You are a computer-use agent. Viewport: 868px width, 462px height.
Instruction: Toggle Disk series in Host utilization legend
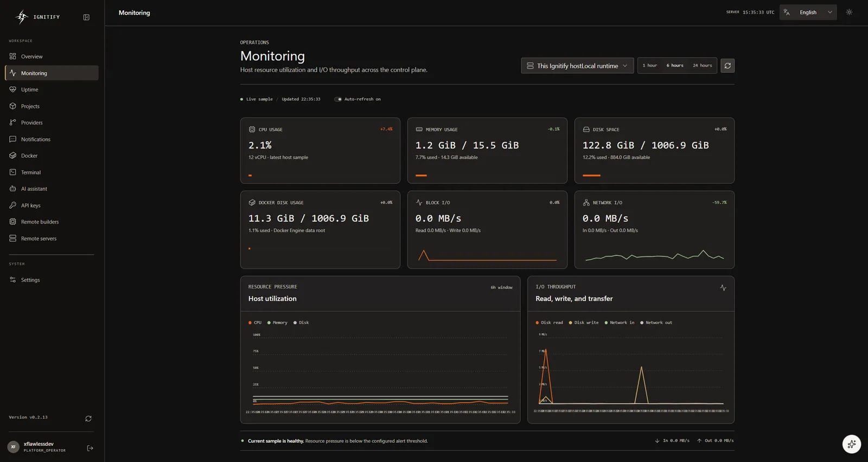point(301,323)
